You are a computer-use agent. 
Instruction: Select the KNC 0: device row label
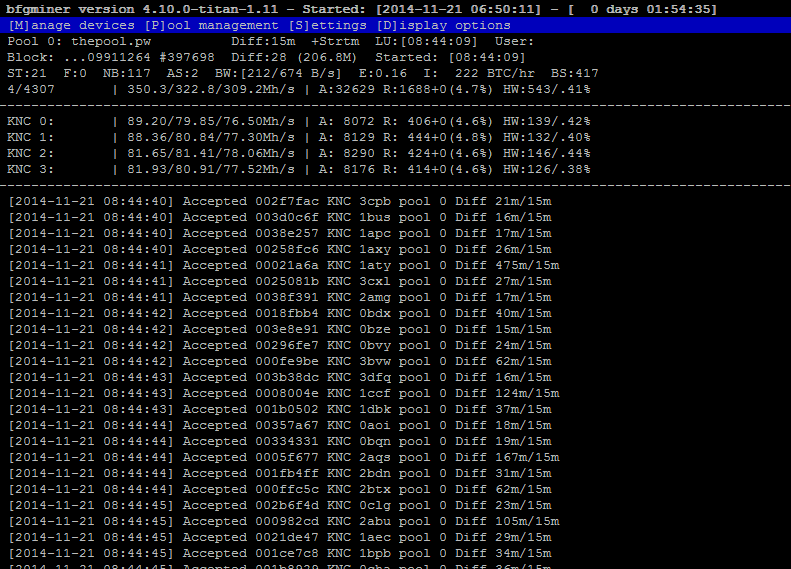30,122
